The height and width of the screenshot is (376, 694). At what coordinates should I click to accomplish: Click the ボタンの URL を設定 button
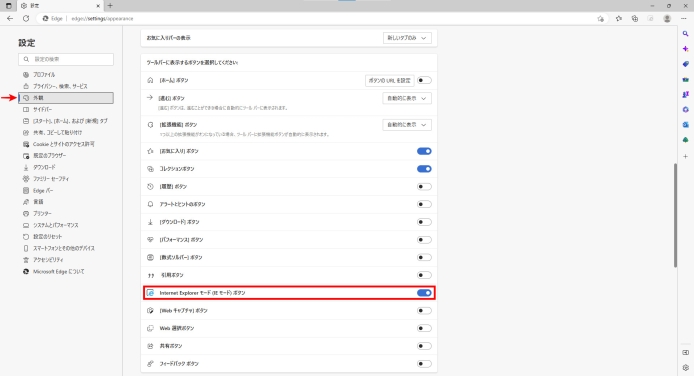click(389, 81)
